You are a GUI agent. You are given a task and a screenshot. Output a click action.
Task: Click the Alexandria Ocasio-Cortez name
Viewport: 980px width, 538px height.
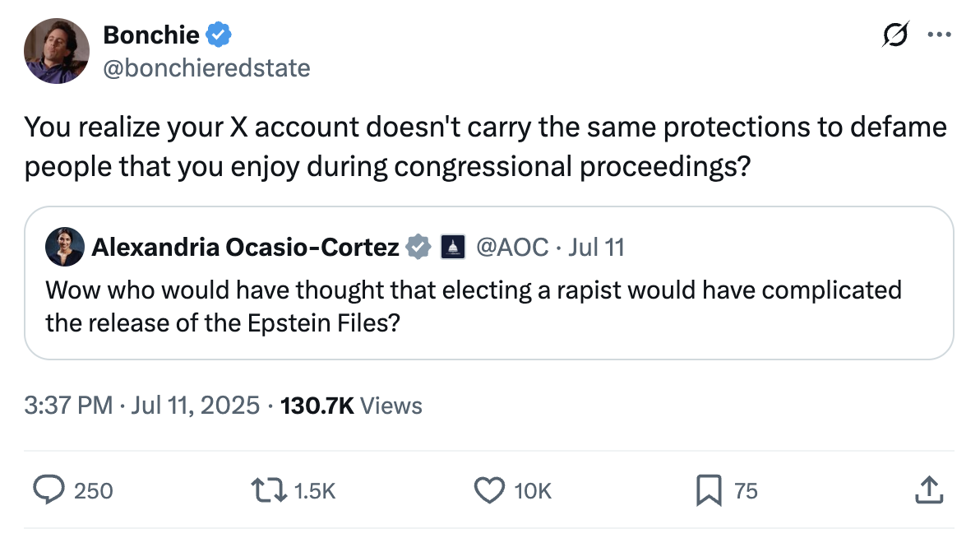246,246
